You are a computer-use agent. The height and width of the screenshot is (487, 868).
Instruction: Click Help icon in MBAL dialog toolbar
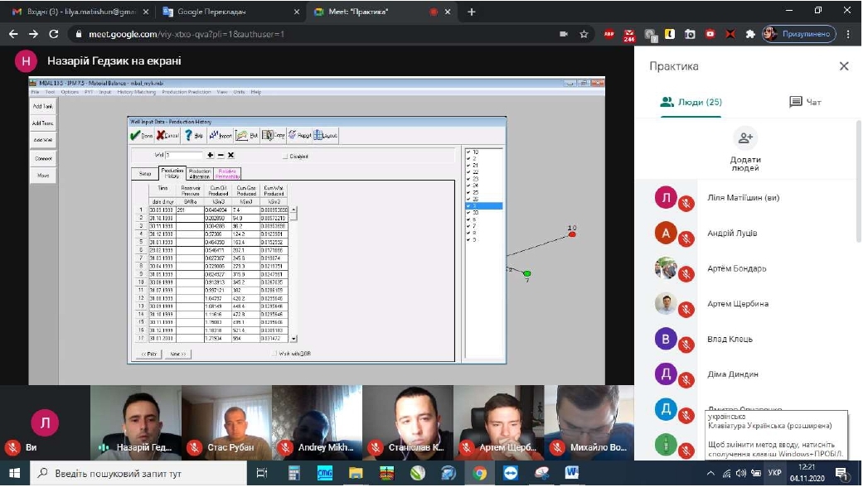tap(194, 136)
